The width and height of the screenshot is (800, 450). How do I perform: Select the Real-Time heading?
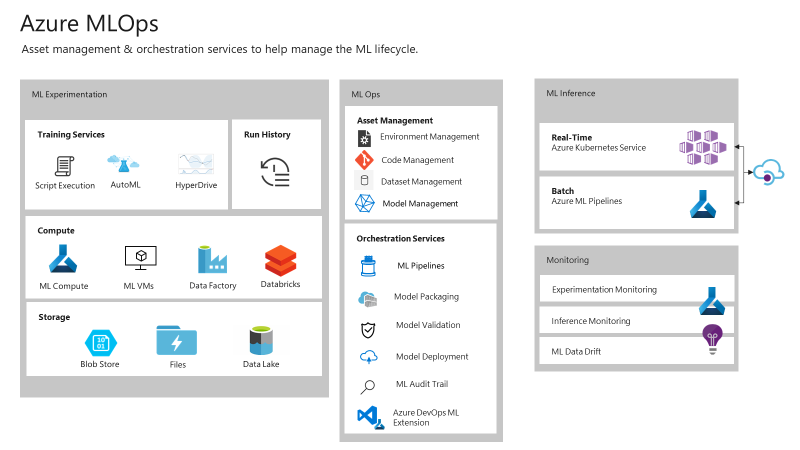click(571, 137)
